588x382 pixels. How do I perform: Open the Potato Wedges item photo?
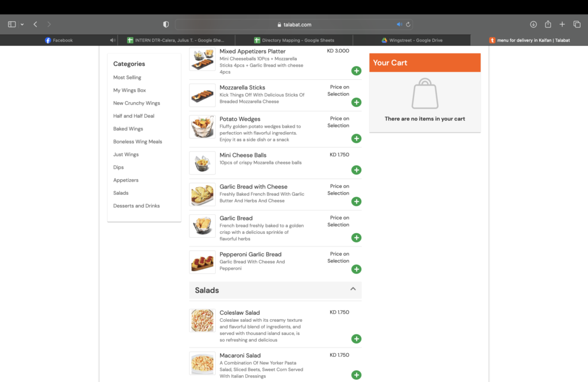202,126
